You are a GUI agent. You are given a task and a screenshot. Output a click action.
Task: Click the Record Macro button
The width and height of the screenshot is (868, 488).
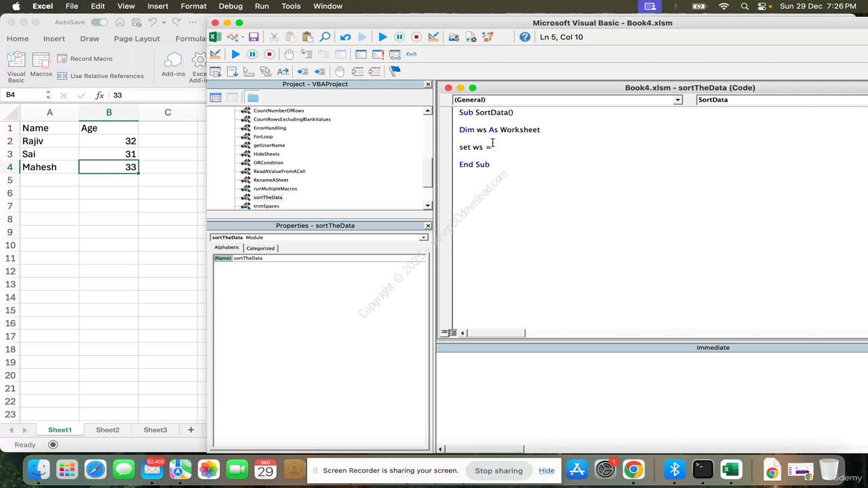(85, 59)
